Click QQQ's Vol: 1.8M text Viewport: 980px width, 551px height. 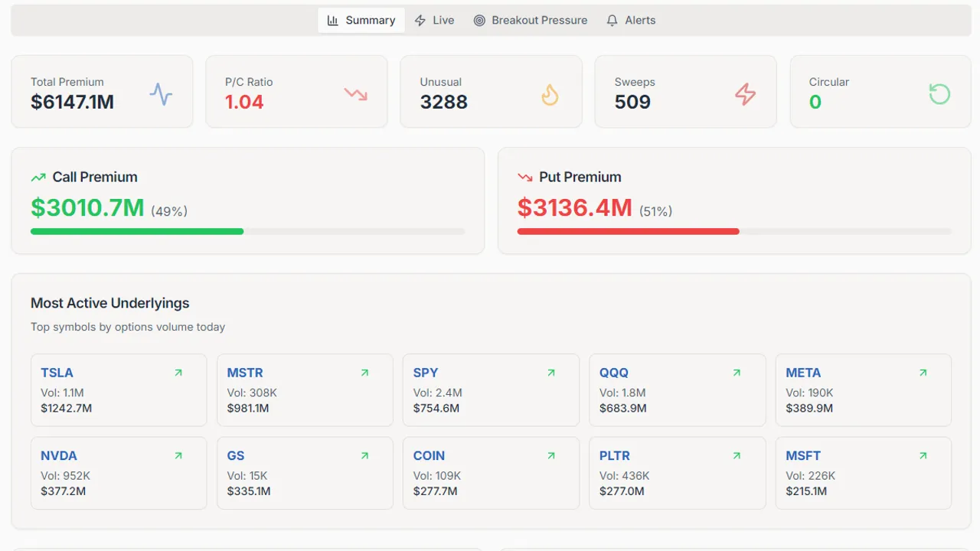(x=622, y=393)
